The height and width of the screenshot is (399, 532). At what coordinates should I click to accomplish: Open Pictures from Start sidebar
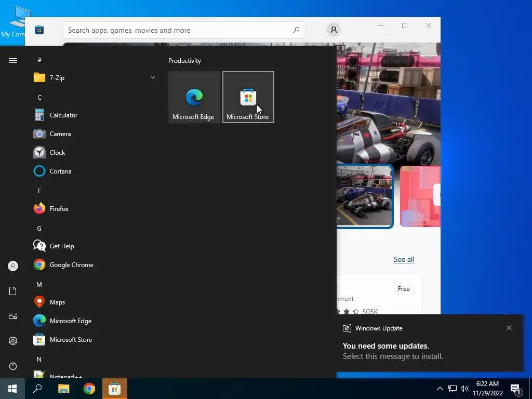coord(13,316)
